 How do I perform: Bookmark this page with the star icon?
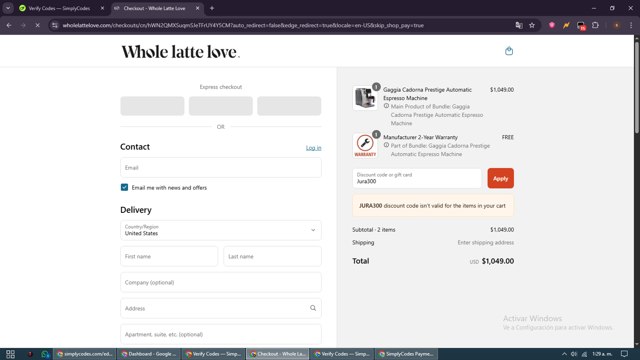(532, 25)
